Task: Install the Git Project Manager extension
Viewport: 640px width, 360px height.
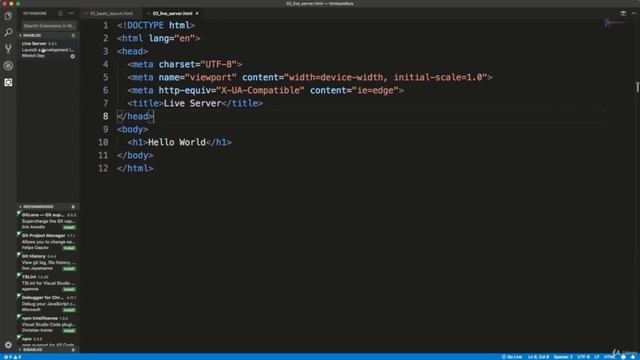Action: pyautogui.click(x=69, y=248)
